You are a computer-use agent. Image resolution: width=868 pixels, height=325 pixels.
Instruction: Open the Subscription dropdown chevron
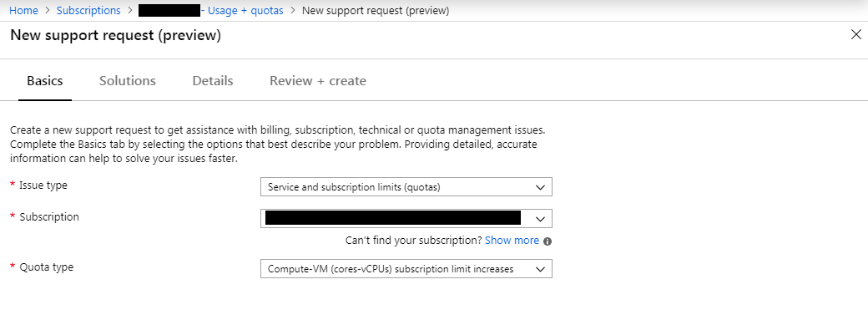click(x=540, y=219)
